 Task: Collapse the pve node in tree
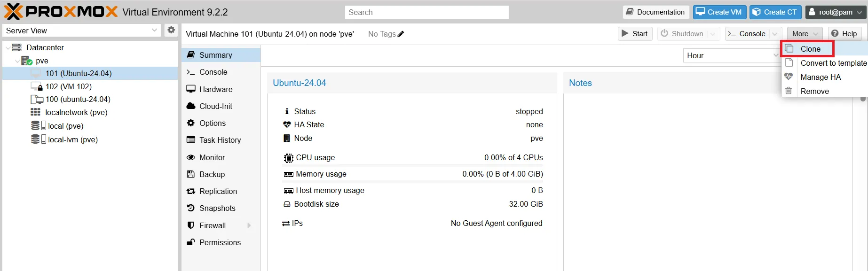pos(17,61)
